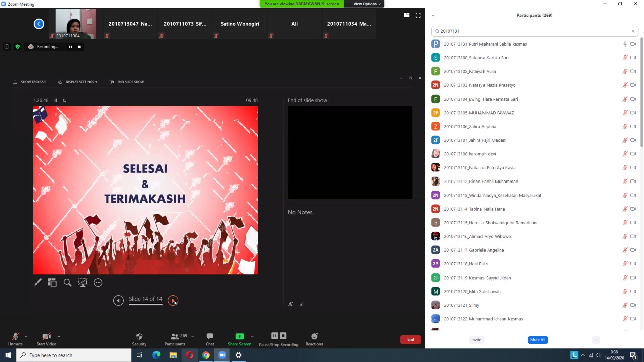
Task: Start Video camera toggle
Action: click(46, 339)
